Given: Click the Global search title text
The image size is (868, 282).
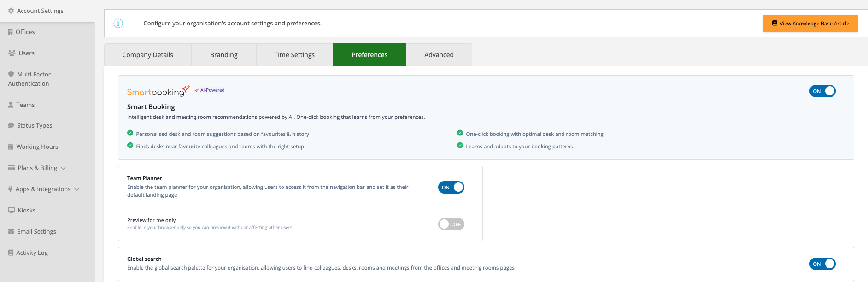Looking at the screenshot, I should tap(144, 259).
